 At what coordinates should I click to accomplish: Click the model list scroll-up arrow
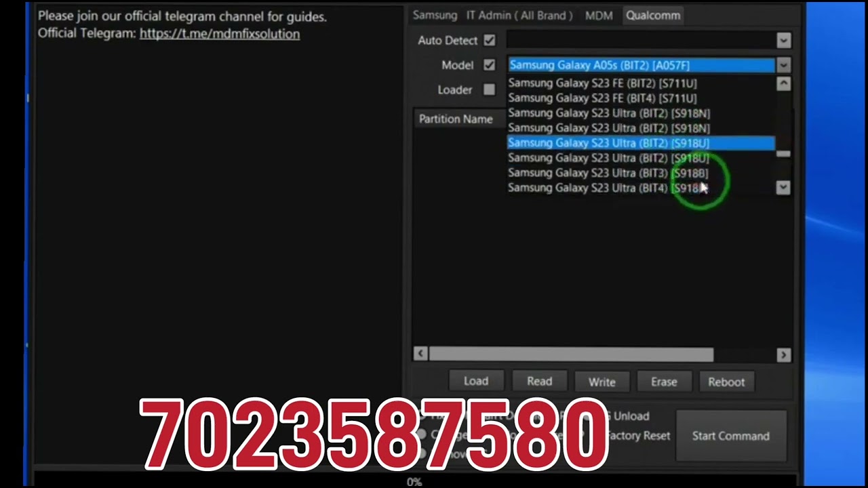click(x=784, y=84)
